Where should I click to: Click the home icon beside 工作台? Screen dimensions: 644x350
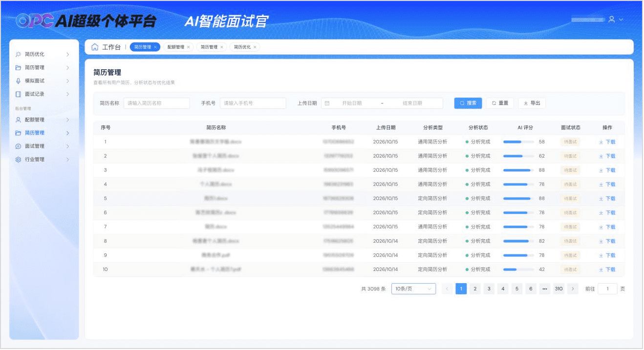(95, 47)
